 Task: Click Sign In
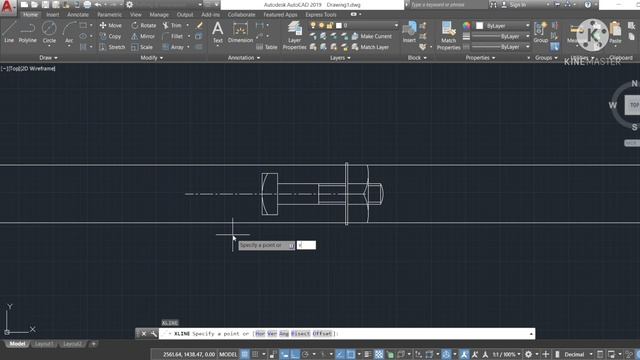(515, 5)
